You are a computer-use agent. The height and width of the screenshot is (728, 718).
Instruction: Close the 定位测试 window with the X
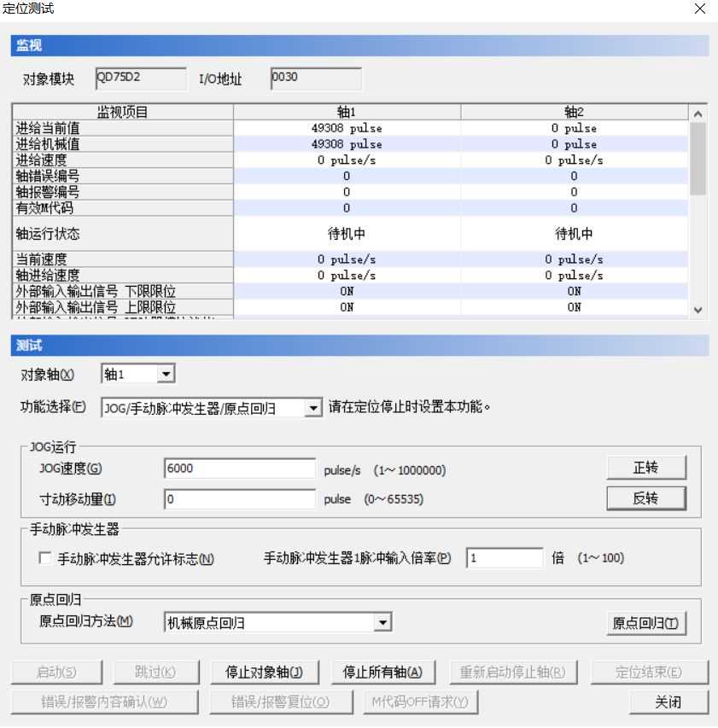pyautogui.click(x=700, y=9)
